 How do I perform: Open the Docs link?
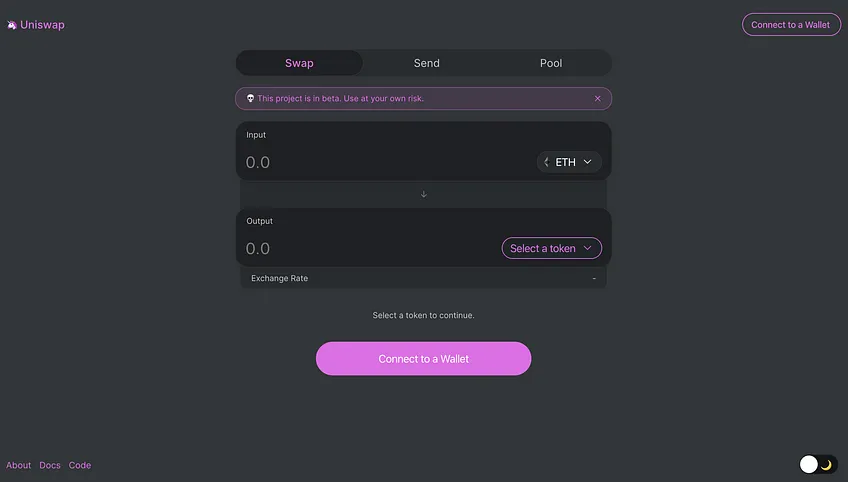tap(50, 465)
